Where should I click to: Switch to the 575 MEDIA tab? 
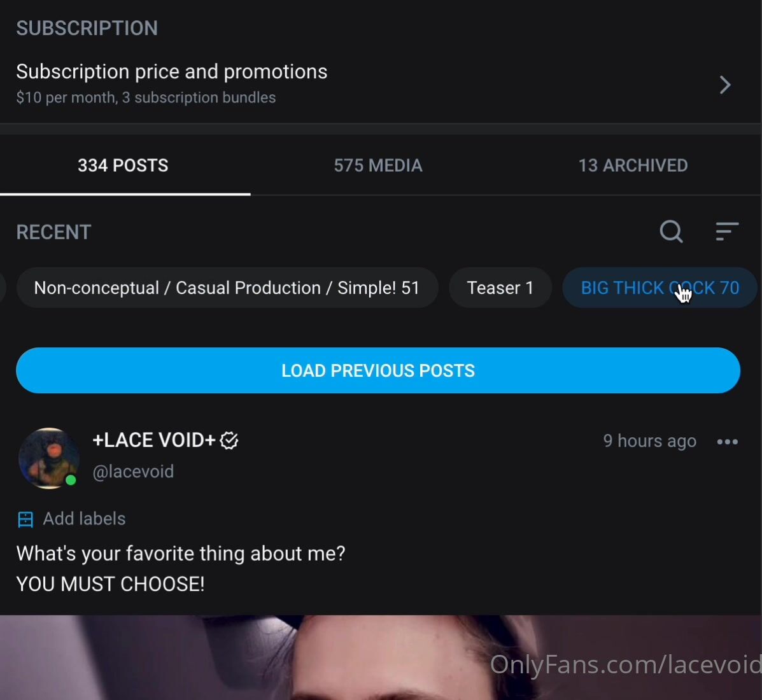pos(378,165)
